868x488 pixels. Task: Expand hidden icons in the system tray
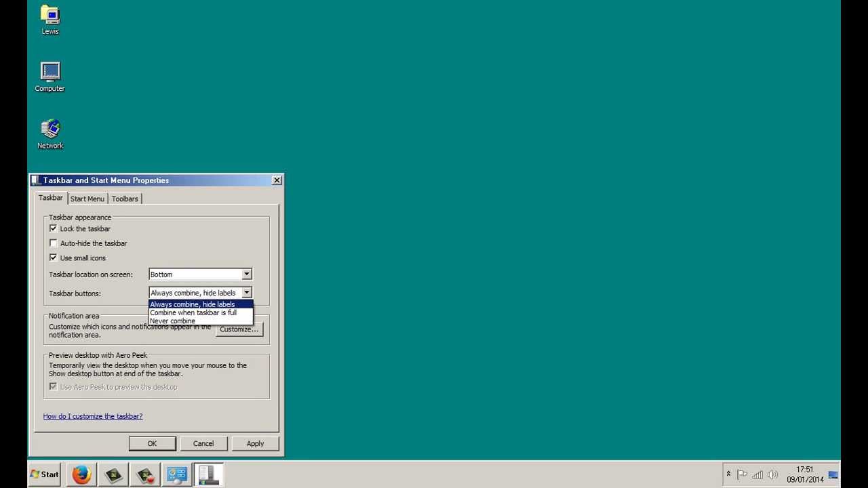[x=728, y=474]
